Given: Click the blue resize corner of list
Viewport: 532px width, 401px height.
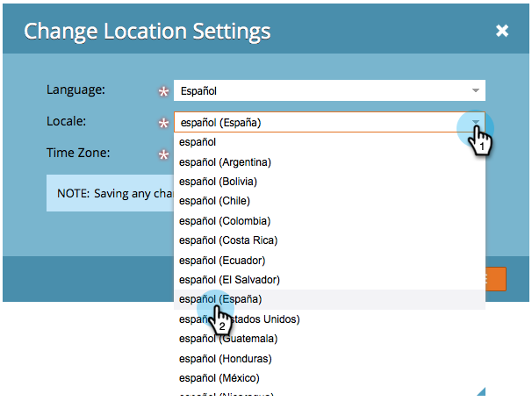Looking at the screenshot, I should tap(482, 392).
